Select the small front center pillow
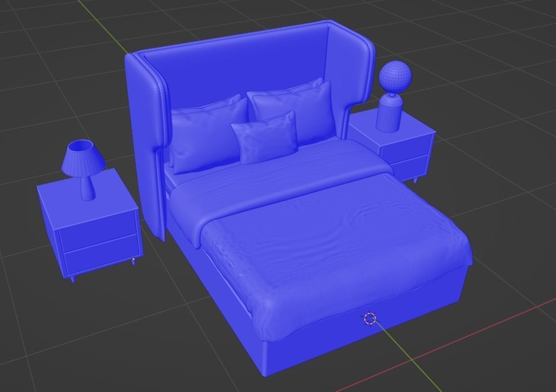The height and width of the screenshot is (392, 556). [264, 137]
